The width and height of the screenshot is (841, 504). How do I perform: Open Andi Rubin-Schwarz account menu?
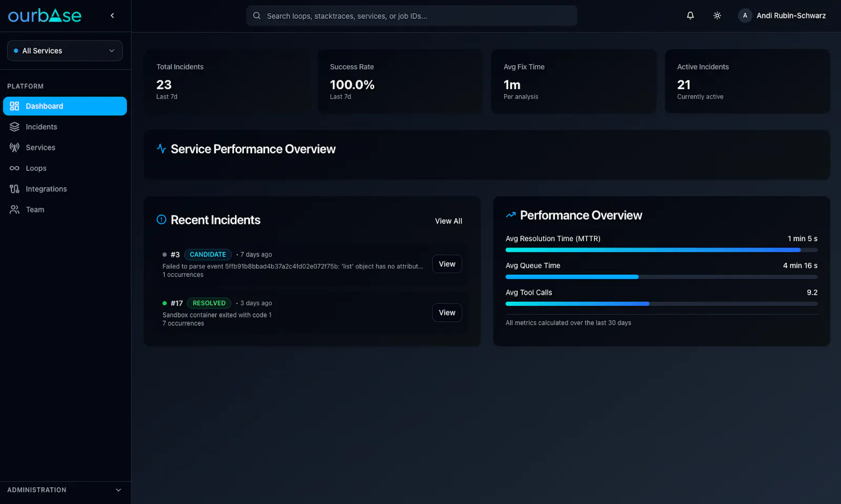click(782, 16)
